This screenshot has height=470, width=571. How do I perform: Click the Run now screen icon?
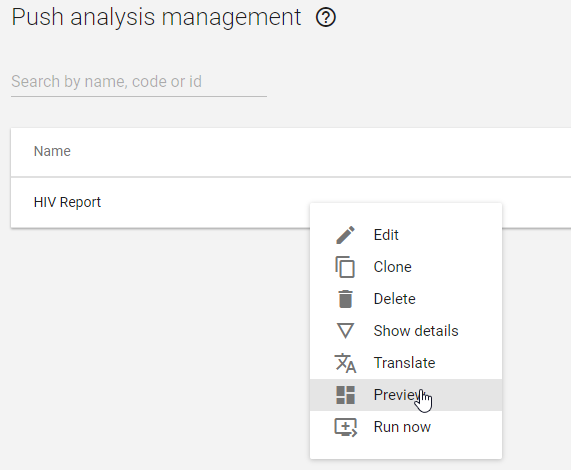[345, 427]
